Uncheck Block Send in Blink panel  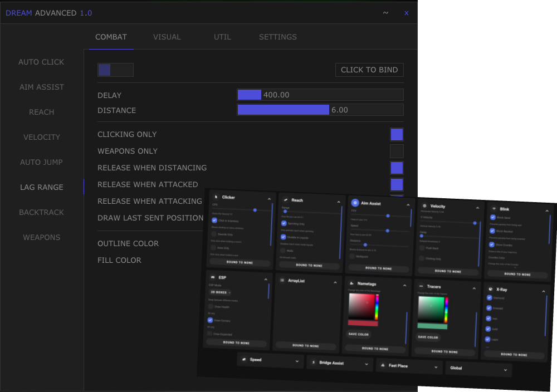coord(493,217)
